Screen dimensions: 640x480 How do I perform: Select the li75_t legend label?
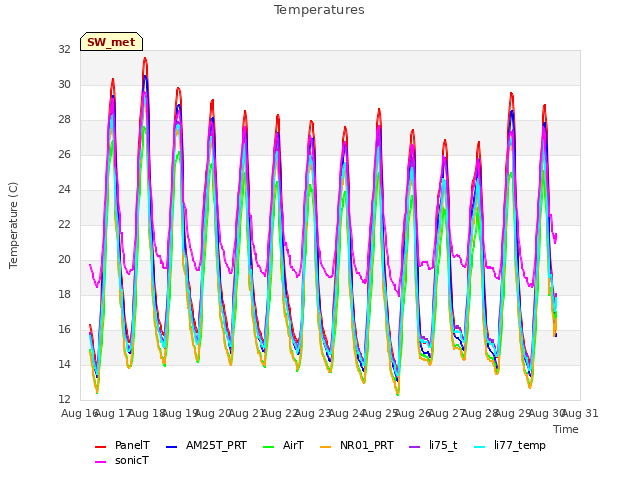pos(443,445)
